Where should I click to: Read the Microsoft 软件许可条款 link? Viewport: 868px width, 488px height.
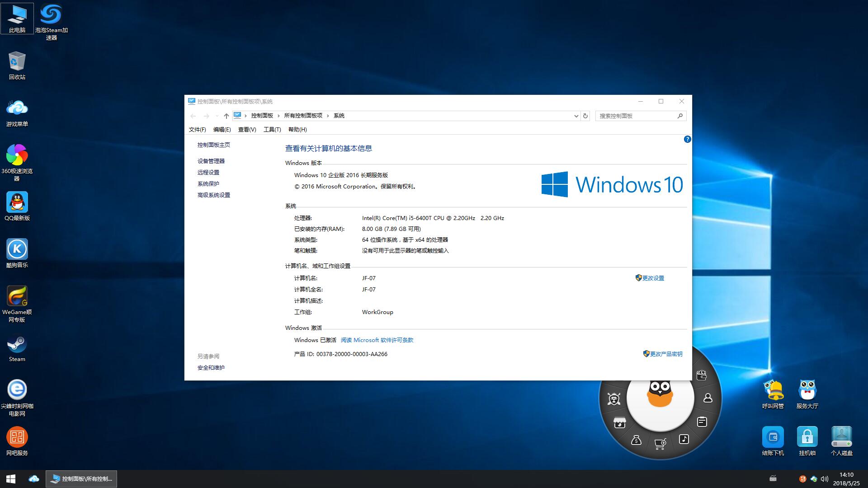tap(377, 340)
